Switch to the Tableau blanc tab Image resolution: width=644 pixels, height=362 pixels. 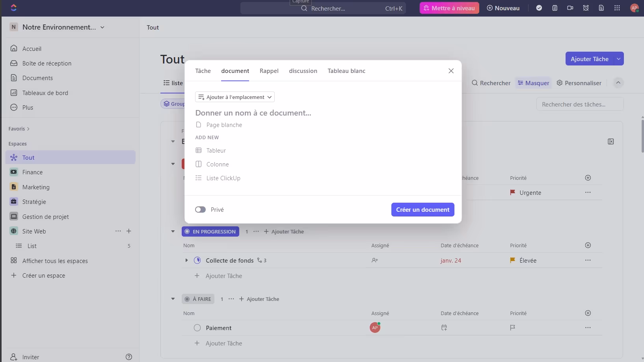tap(346, 71)
